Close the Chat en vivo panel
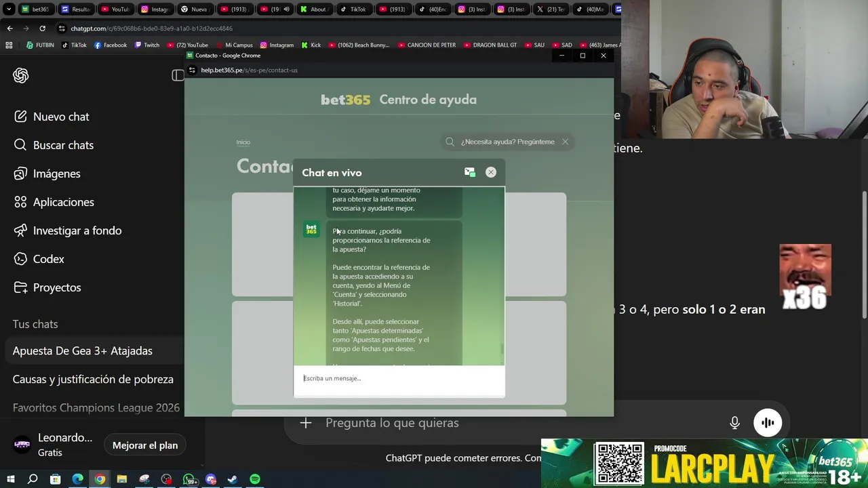The width and height of the screenshot is (868, 488). pos(491,172)
